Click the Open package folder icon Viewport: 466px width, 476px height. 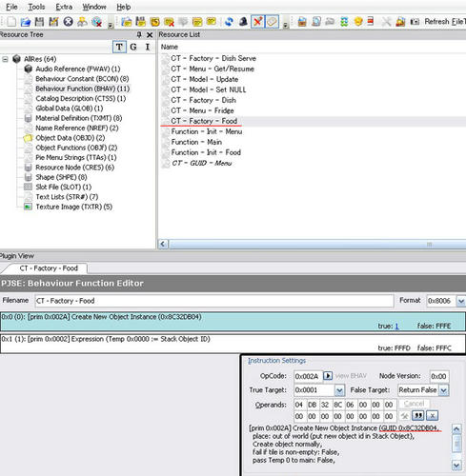pos(26,22)
